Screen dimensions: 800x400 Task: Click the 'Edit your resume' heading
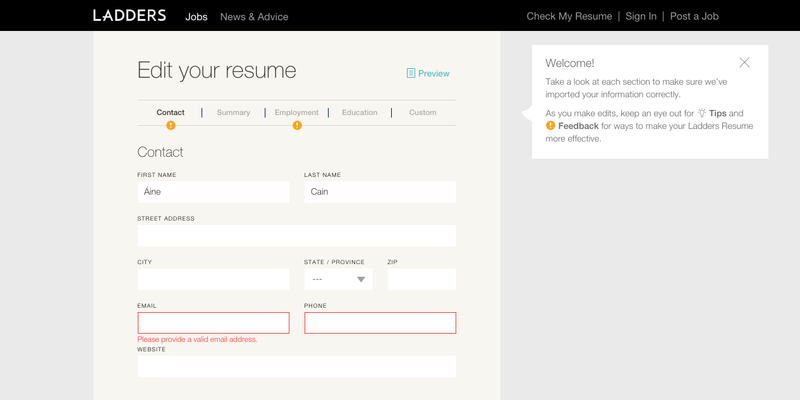coord(217,70)
